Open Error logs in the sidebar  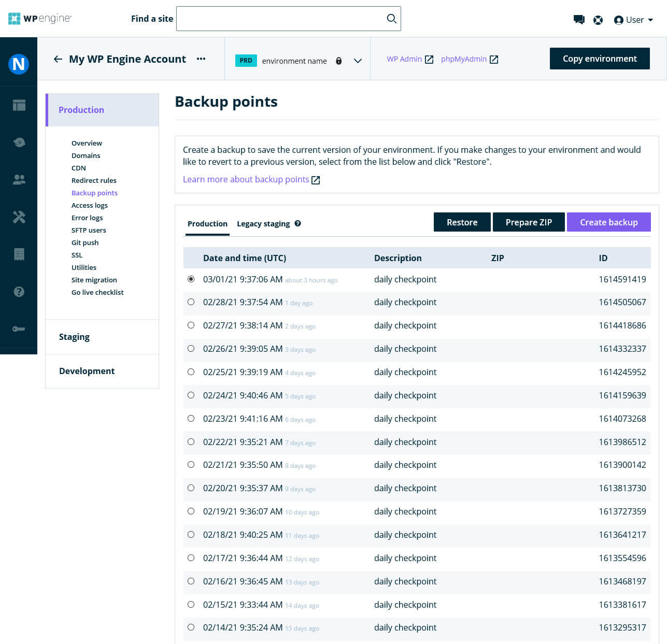pyautogui.click(x=87, y=218)
